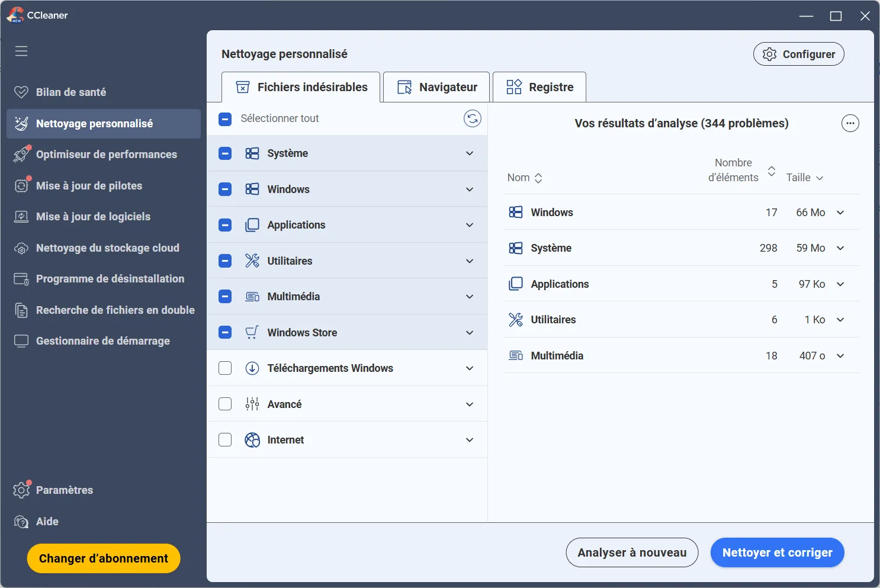Viewport: 880px width, 588px height.
Task: Expand the Système category in the list
Action: pyautogui.click(x=470, y=153)
